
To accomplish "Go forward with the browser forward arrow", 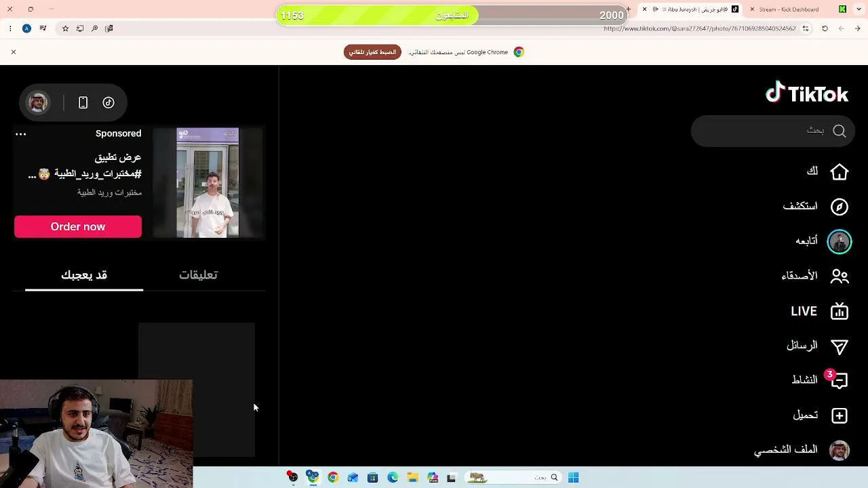I will coord(841,28).
